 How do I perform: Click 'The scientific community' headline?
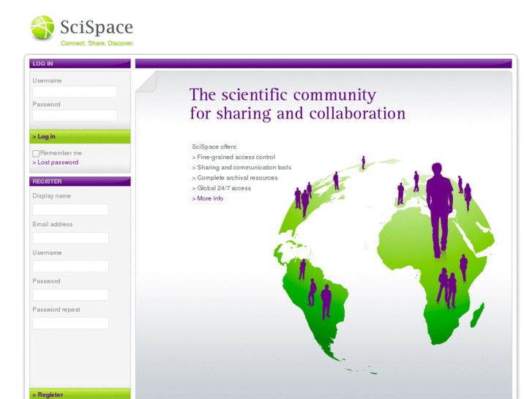click(282, 94)
